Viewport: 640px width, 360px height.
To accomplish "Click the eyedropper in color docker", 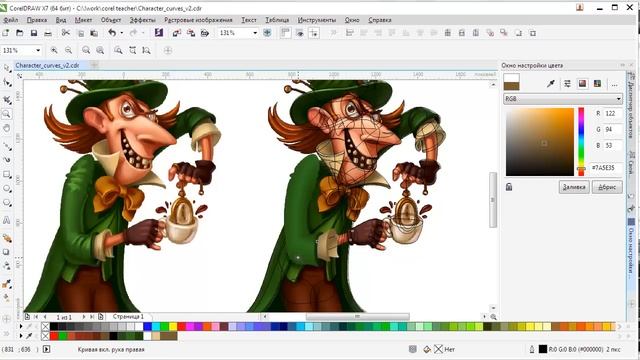I will [551, 84].
